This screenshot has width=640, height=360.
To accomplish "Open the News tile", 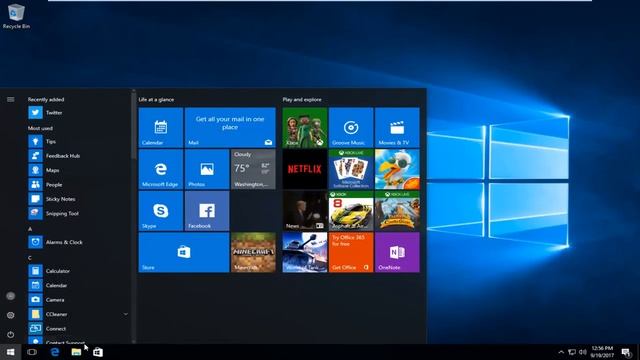I will 305,211.
